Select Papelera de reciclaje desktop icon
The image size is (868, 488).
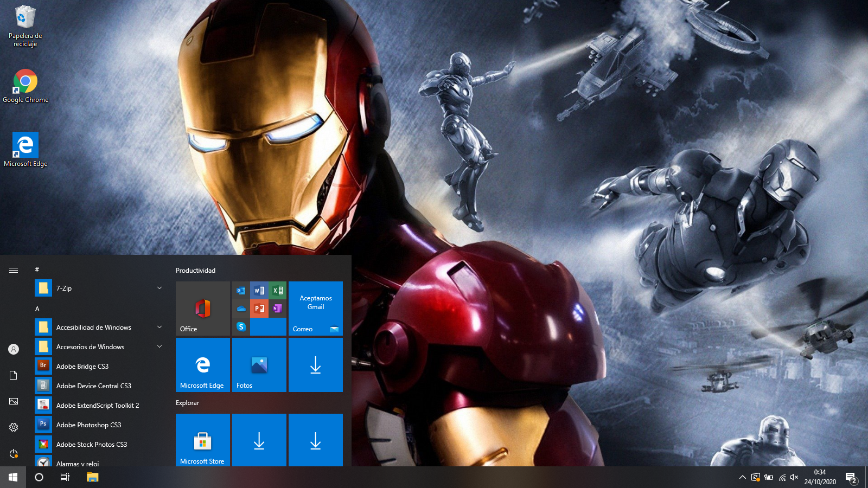[25, 26]
